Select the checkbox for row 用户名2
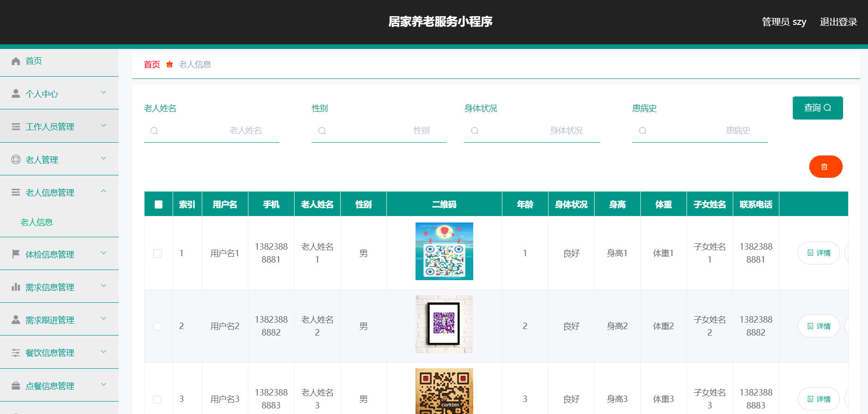The image size is (868, 414). (157, 326)
